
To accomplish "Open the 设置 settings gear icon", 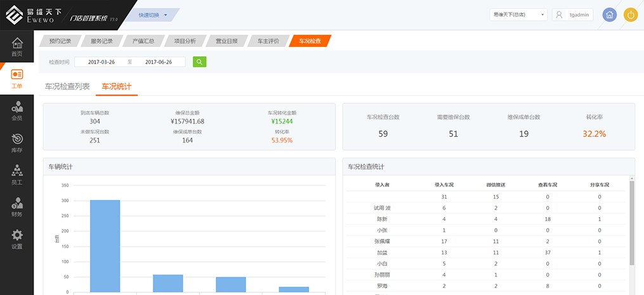I will 17,239.
